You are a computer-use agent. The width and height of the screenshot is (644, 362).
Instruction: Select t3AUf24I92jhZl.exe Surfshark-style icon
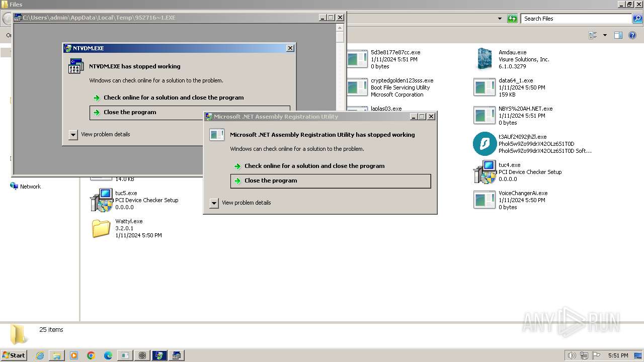[x=485, y=143]
